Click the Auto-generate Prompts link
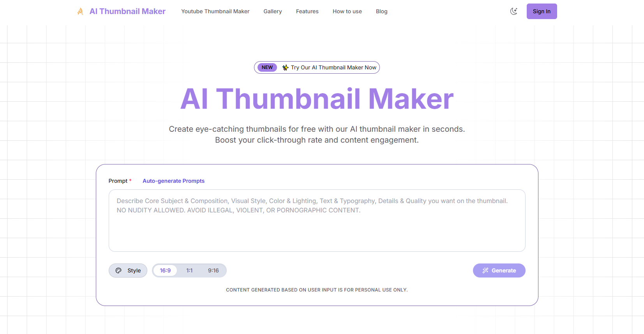This screenshot has width=644, height=334. coord(173,181)
